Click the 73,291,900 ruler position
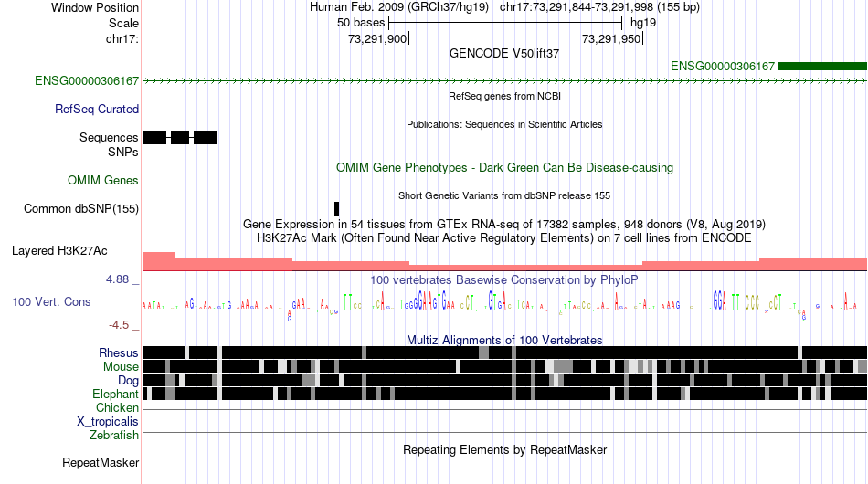This screenshot has width=868, height=484. coord(377,38)
